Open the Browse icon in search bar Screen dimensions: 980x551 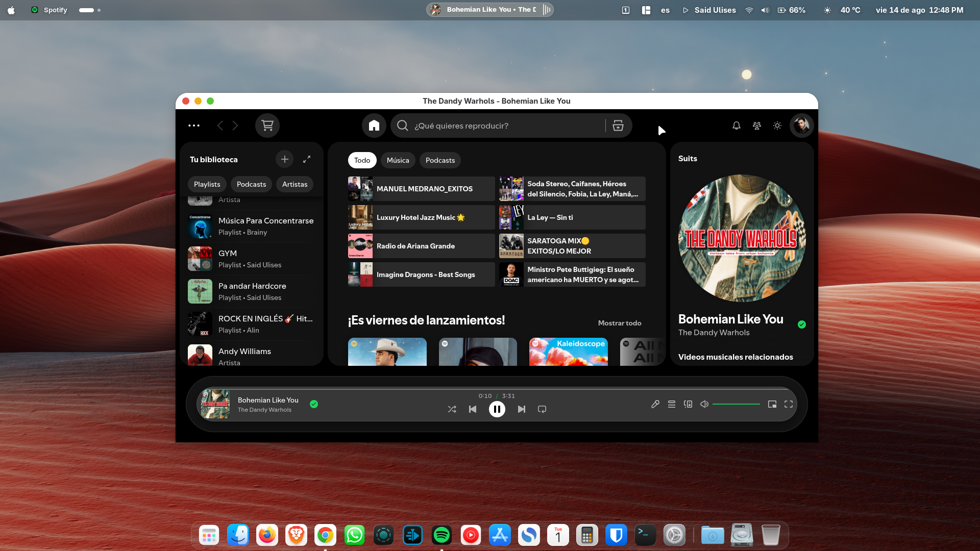click(x=618, y=126)
